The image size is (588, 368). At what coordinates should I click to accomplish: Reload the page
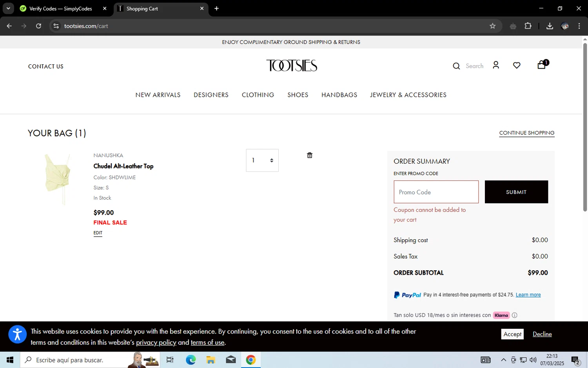click(38, 26)
